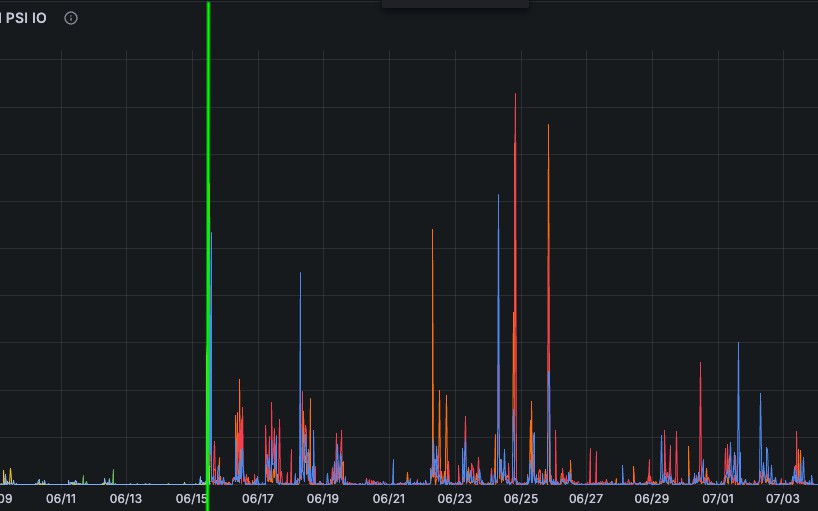Viewport: 818px width, 511px height.
Task: Select the 06/29 date label on x-axis
Action: (x=652, y=498)
